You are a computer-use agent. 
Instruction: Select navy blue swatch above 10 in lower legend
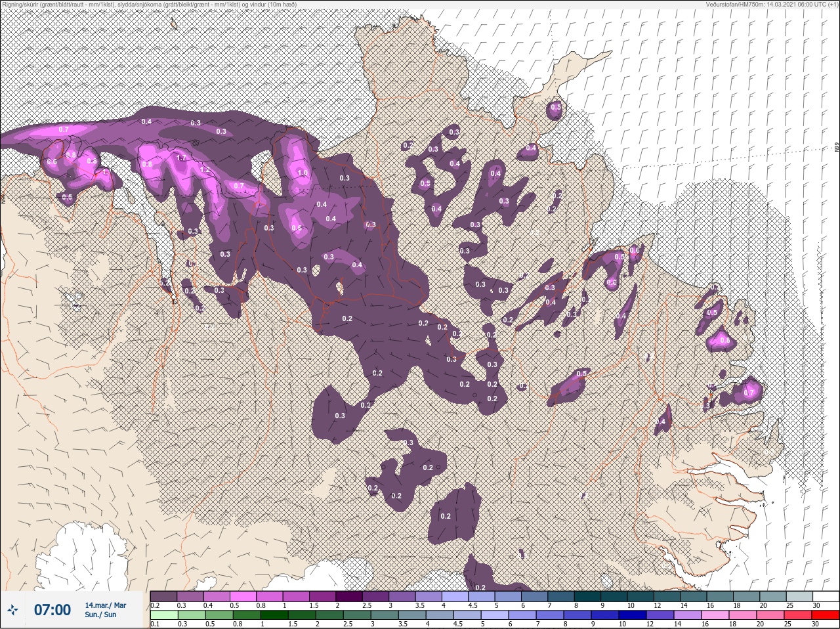[x=633, y=615]
